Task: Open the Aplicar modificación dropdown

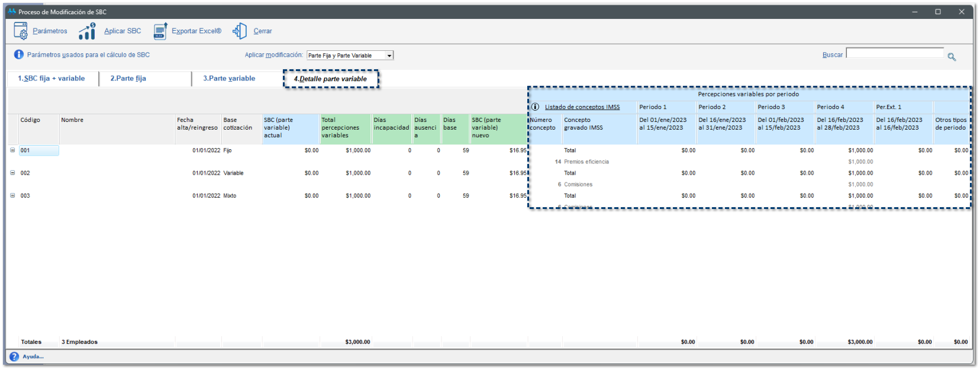Action: click(x=389, y=56)
